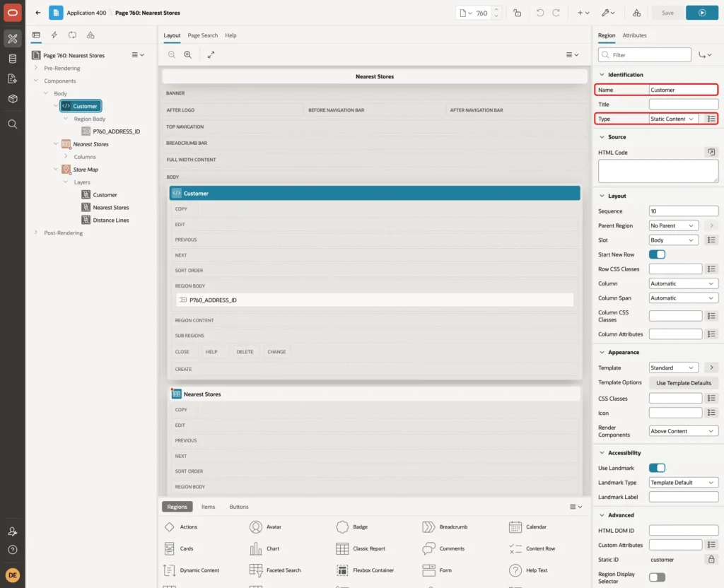Click the zoom in magnifier in layout toolbar
The height and width of the screenshot is (588, 724).
[188, 54]
